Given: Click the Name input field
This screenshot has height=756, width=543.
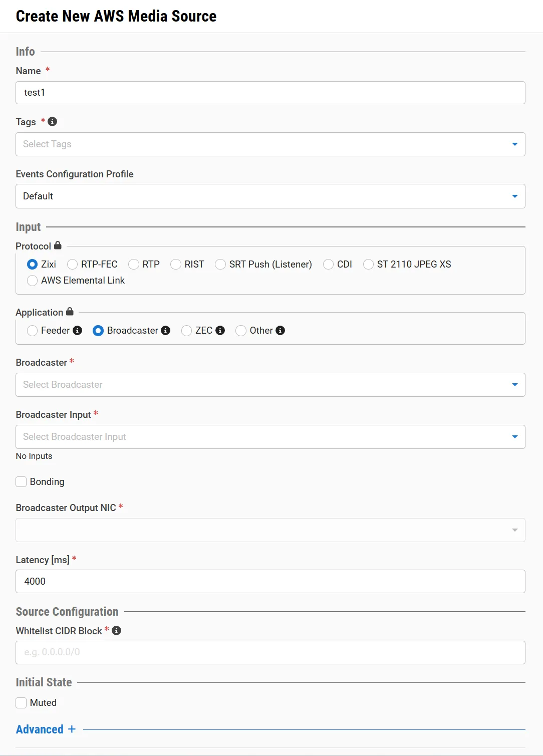Looking at the screenshot, I should (x=270, y=93).
